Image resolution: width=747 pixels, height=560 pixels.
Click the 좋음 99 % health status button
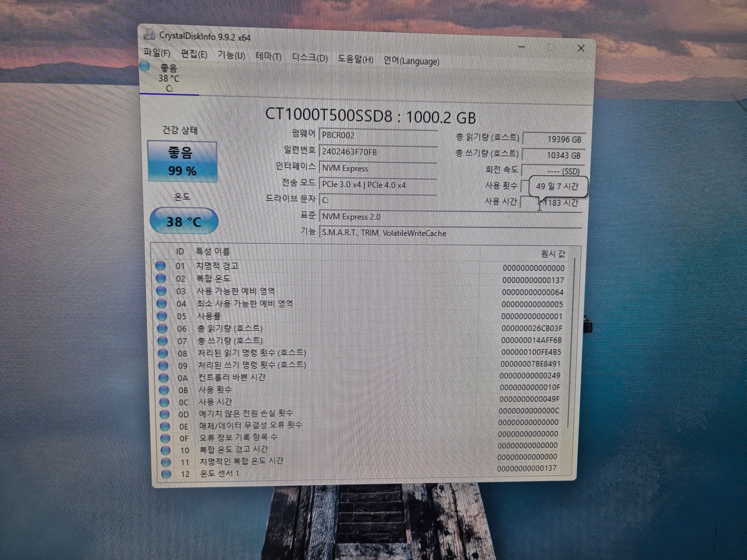[182, 161]
